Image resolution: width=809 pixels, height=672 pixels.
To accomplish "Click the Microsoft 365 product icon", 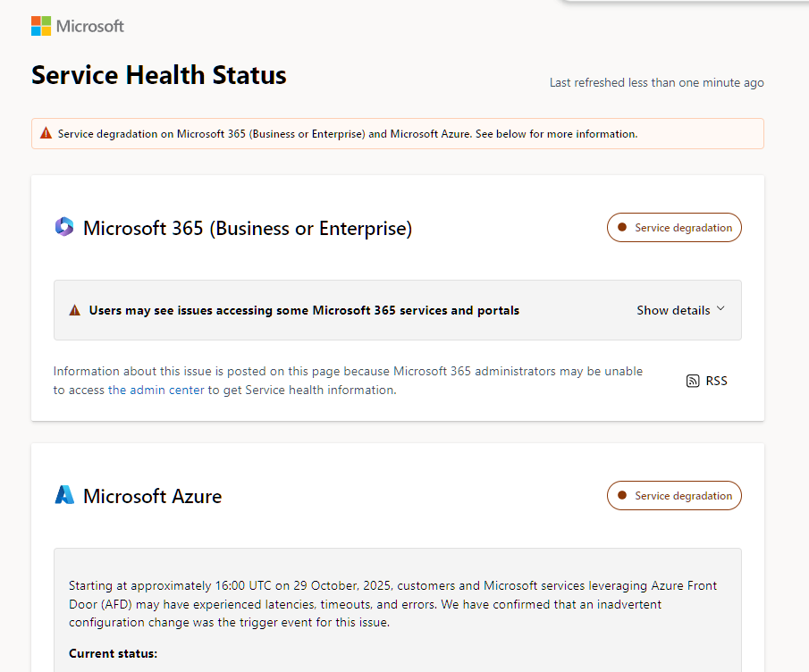I will pos(63,227).
